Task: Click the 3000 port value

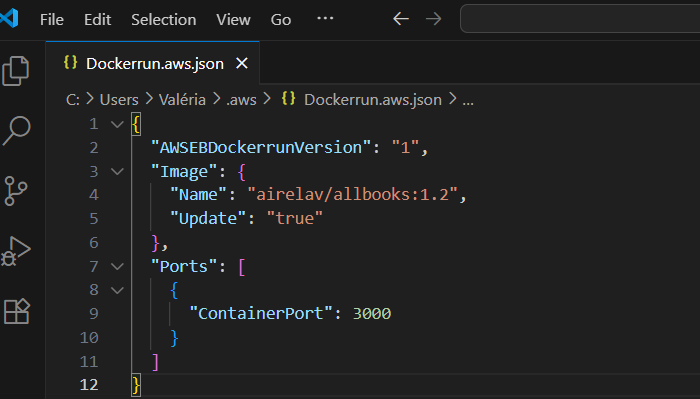Action: 372,313
